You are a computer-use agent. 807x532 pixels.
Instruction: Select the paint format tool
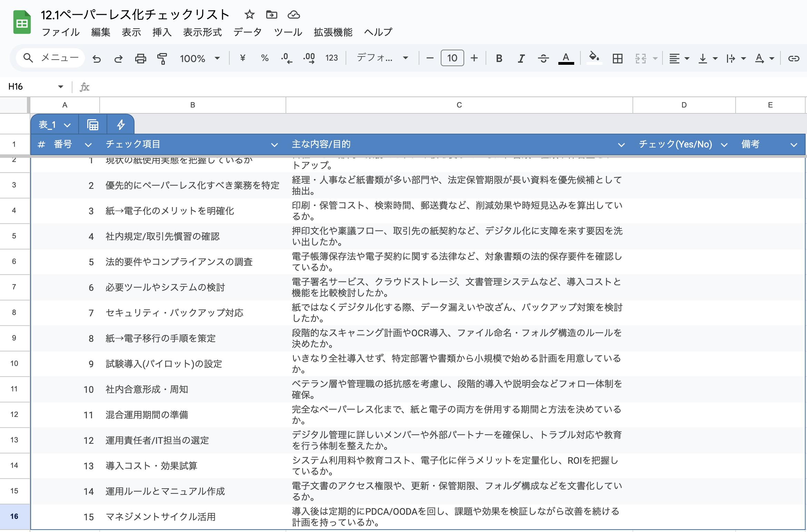coord(162,58)
